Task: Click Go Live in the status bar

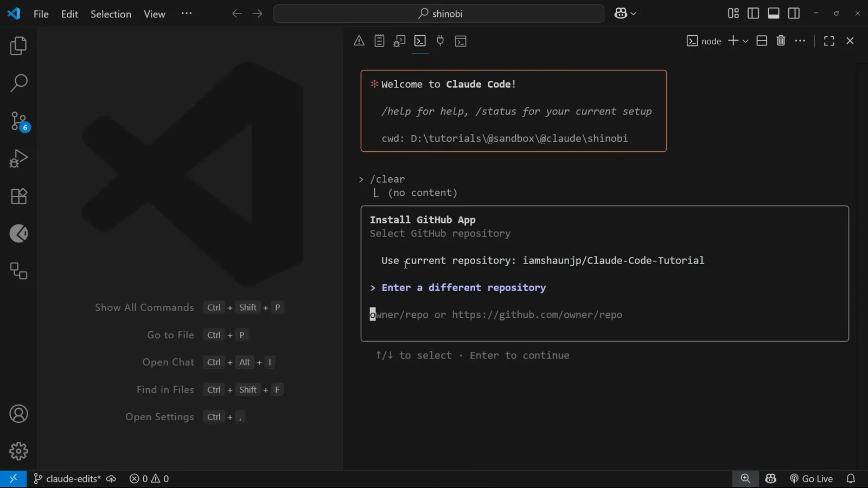Action: tap(811, 479)
